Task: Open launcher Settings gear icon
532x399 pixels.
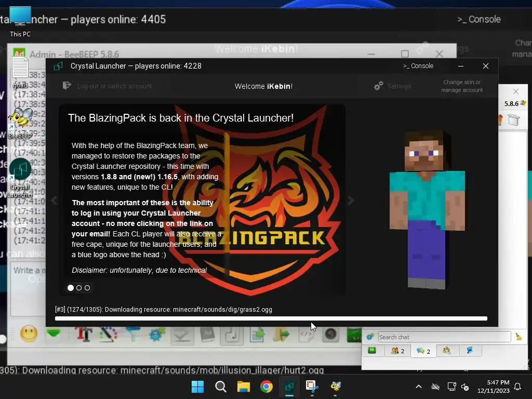Action: click(x=378, y=86)
